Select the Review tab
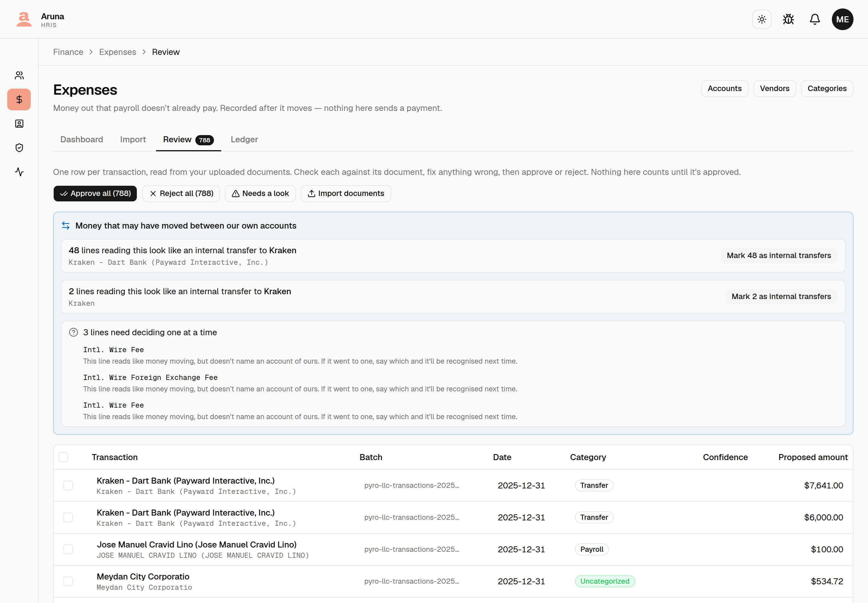 click(x=188, y=139)
